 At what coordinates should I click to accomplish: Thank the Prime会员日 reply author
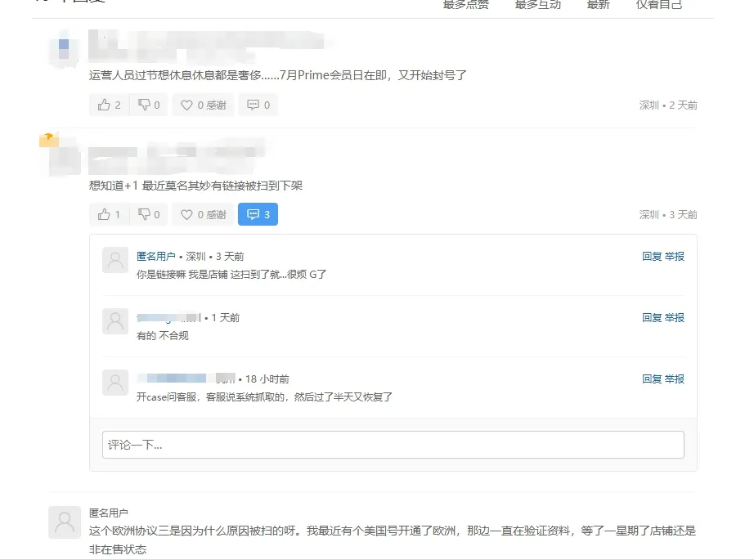pos(203,105)
